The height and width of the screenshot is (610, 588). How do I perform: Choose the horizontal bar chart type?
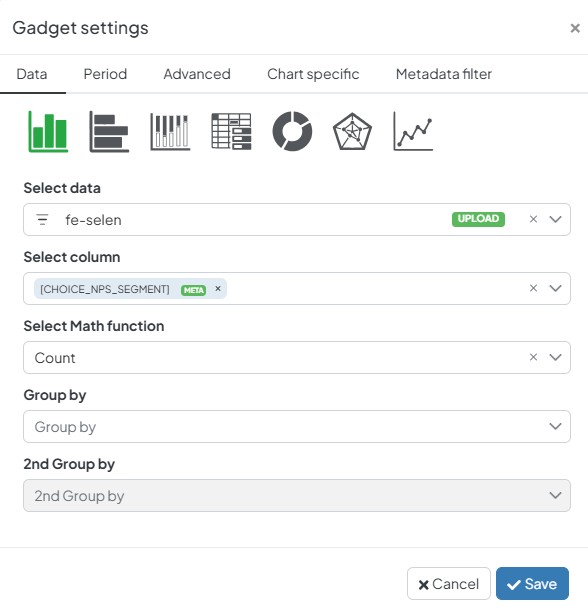[109, 131]
